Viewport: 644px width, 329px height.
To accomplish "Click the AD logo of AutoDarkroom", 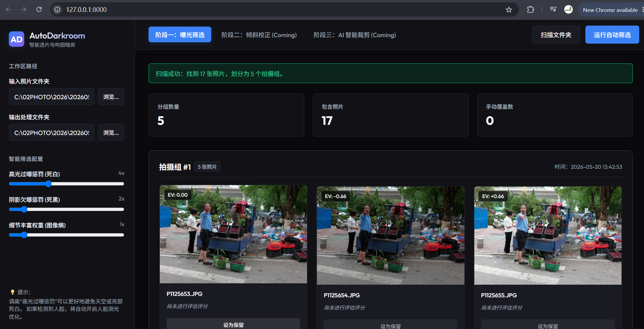I will 16,39.
